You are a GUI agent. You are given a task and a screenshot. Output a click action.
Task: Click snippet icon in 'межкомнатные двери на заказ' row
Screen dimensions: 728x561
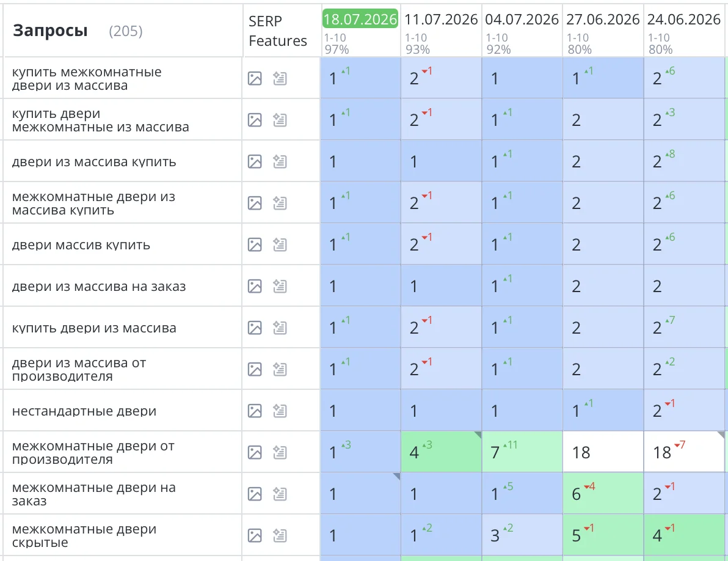(x=280, y=494)
